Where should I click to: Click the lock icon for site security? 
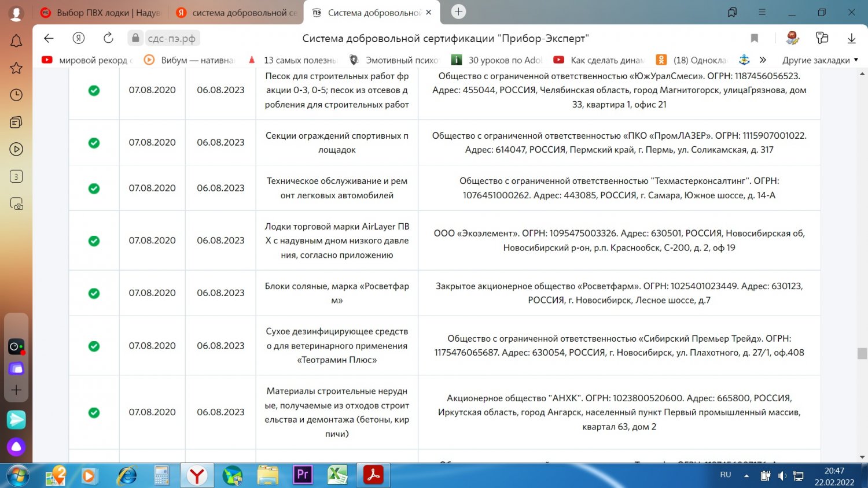(x=135, y=38)
